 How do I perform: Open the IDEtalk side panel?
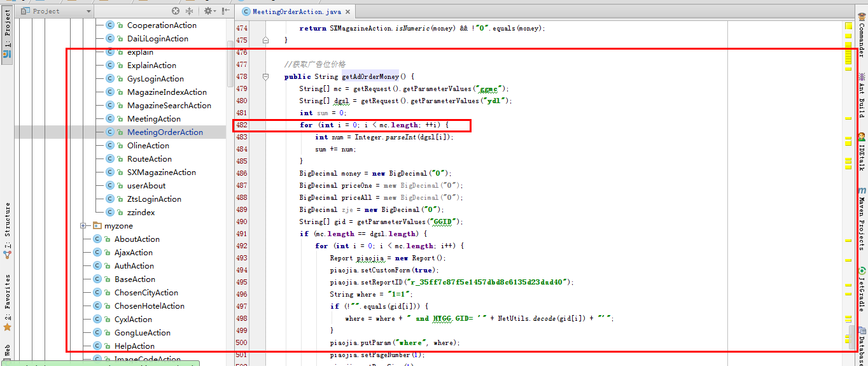pos(862,151)
